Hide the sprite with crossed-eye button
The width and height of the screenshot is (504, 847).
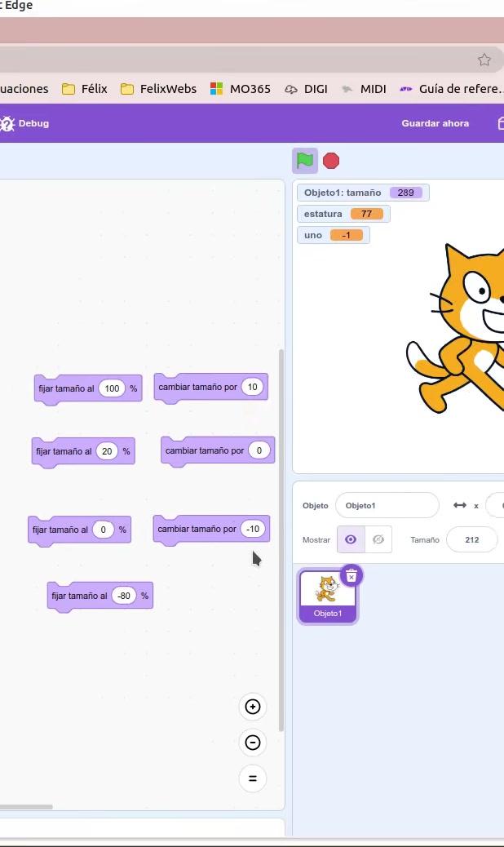[378, 539]
